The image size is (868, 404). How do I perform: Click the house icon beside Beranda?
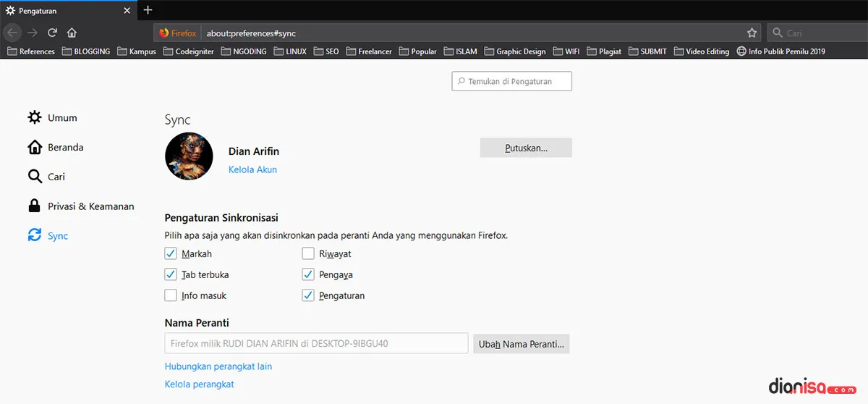point(35,147)
